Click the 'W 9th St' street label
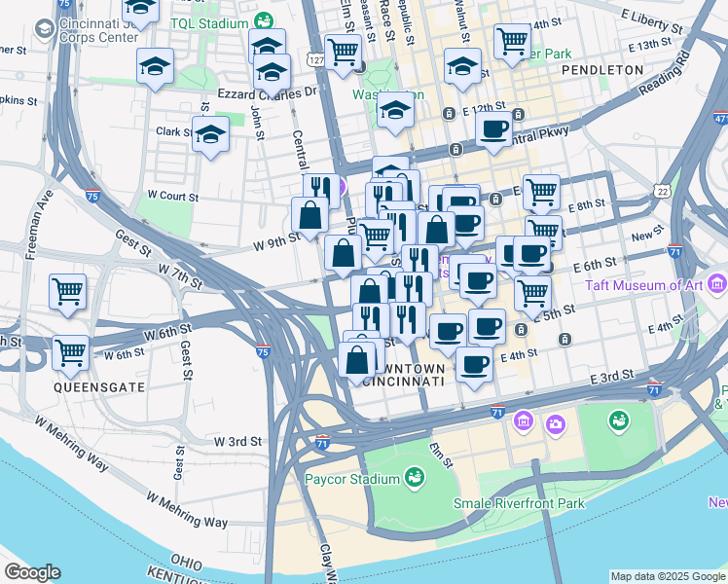Viewport: 728px width, 584px height. click(x=276, y=241)
